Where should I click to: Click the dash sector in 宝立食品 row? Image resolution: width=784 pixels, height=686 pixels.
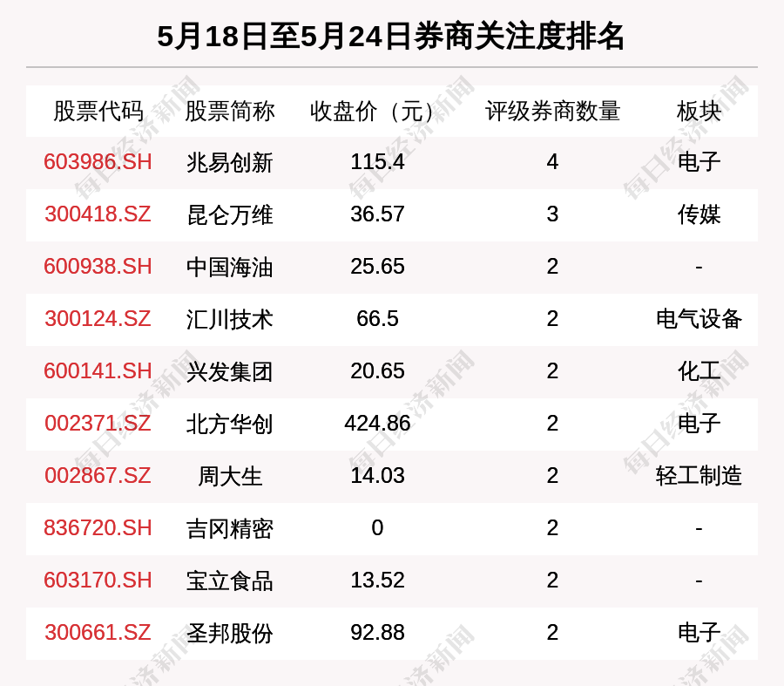click(699, 581)
